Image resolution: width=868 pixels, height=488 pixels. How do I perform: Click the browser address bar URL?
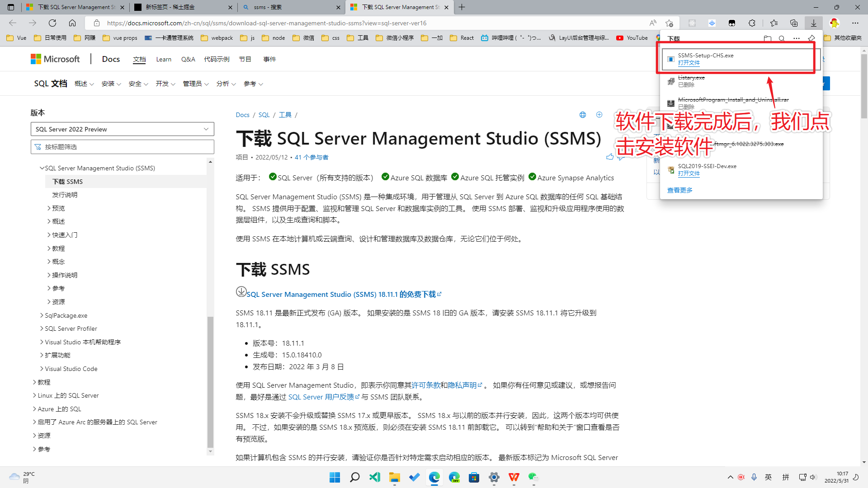[x=267, y=23]
